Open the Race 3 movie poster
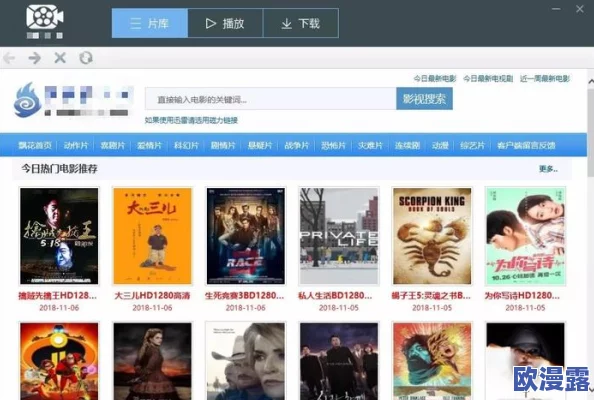This screenshot has width=594, height=400. coord(245,236)
